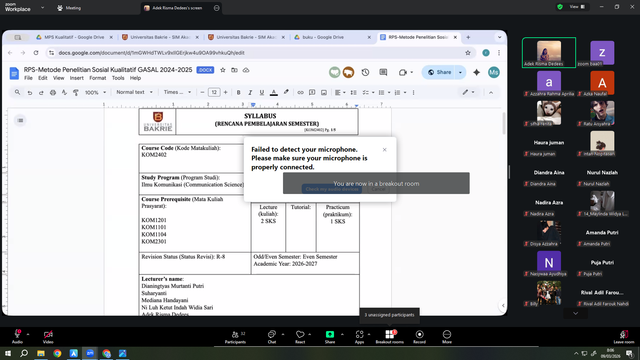This screenshot has width=640, height=360.
Task: Expand Apps options arrow
Action: [x=369, y=334]
